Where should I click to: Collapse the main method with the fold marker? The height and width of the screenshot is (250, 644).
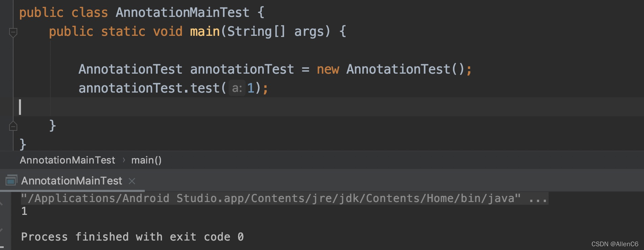click(x=13, y=33)
